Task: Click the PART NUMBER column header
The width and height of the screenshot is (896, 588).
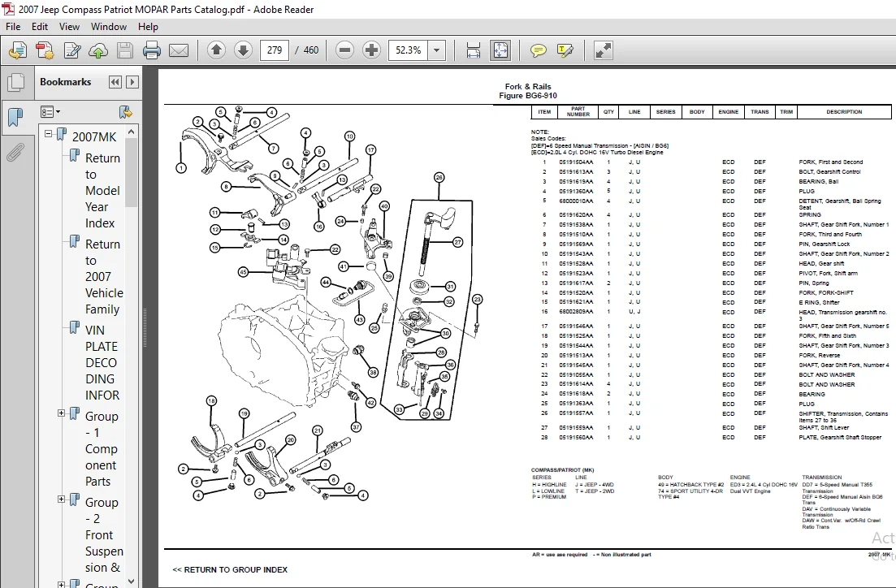Action: (578, 111)
